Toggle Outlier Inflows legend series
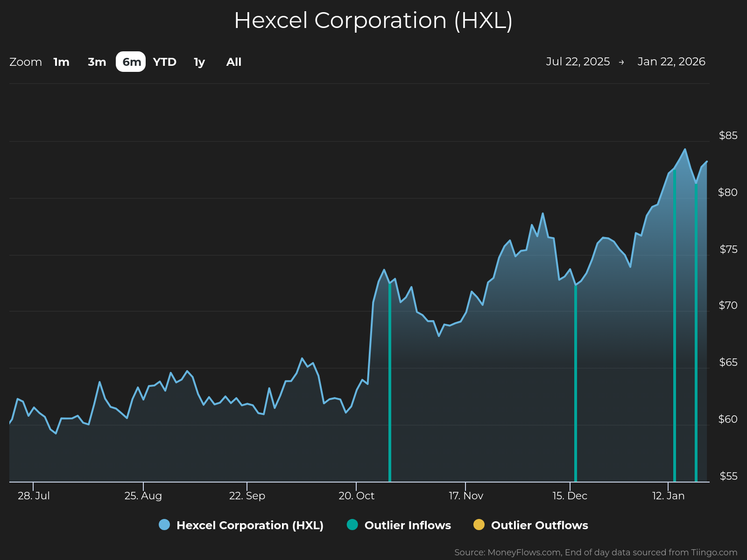747x560 pixels. pos(399,525)
